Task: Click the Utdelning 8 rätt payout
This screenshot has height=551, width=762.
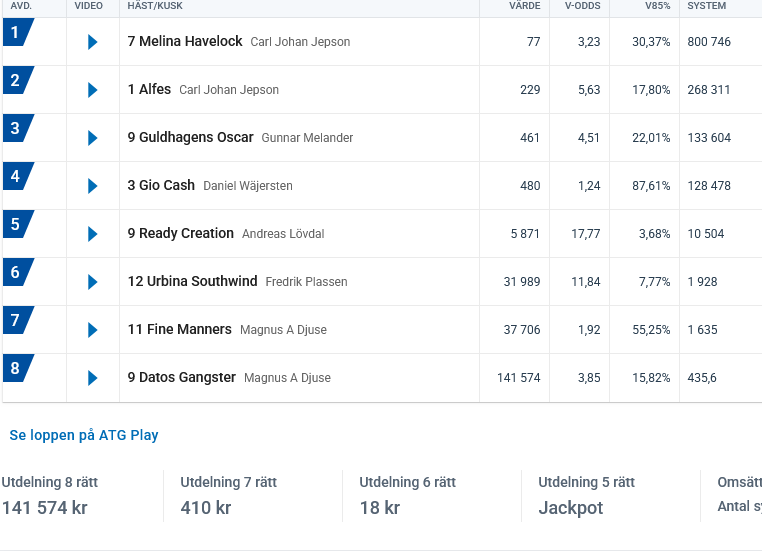Action: pos(45,507)
